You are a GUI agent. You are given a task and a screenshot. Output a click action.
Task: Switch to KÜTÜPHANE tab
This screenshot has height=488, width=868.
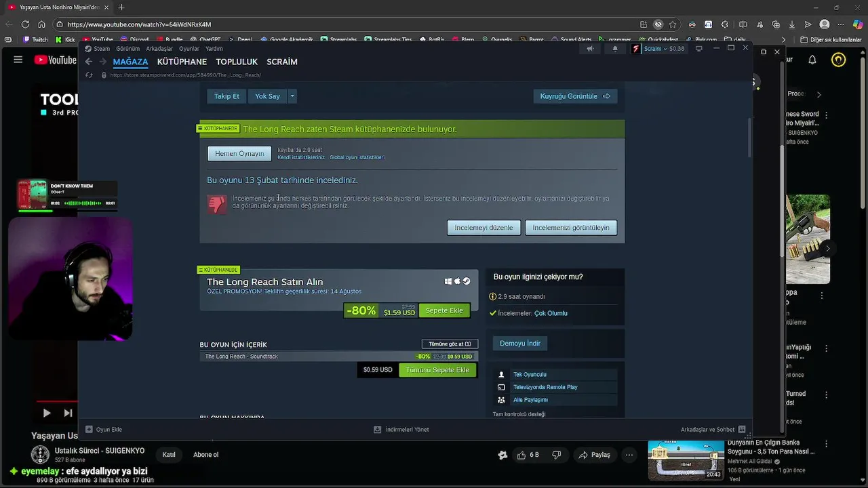click(182, 62)
